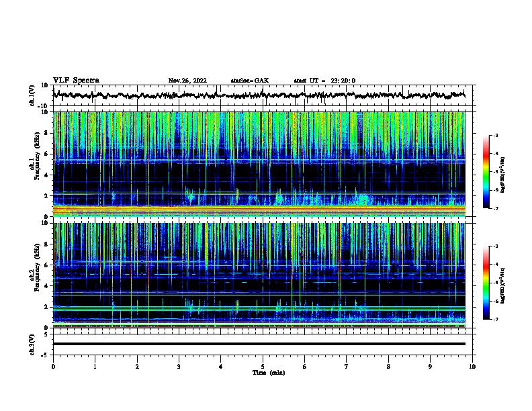The height and width of the screenshot is (411, 532).
Task: Click the ch.2 "Frequency (kHz)" axis label
Action: click(x=37, y=267)
